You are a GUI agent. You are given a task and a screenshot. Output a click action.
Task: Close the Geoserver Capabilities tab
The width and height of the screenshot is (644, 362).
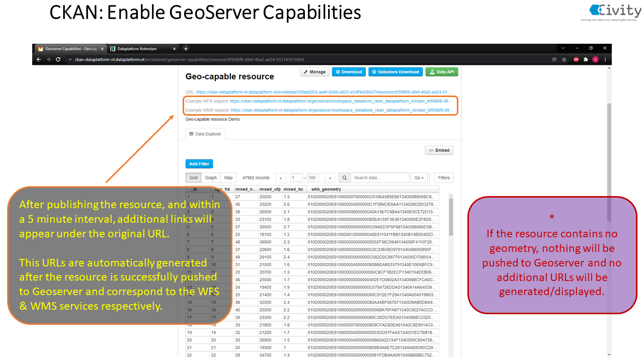[x=102, y=49]
